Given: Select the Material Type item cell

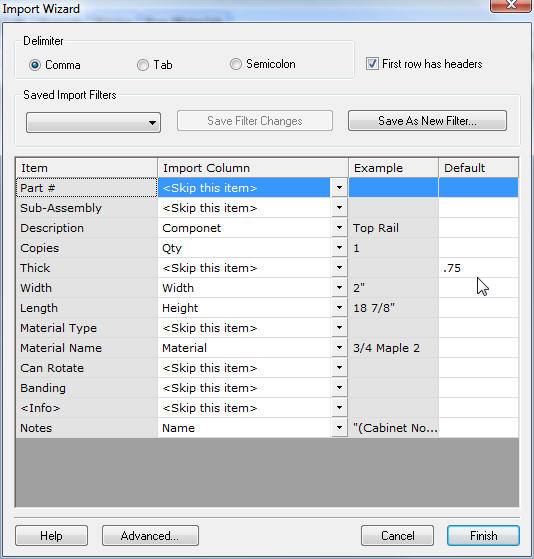Looking at the screenshot, I should [87, 328].
